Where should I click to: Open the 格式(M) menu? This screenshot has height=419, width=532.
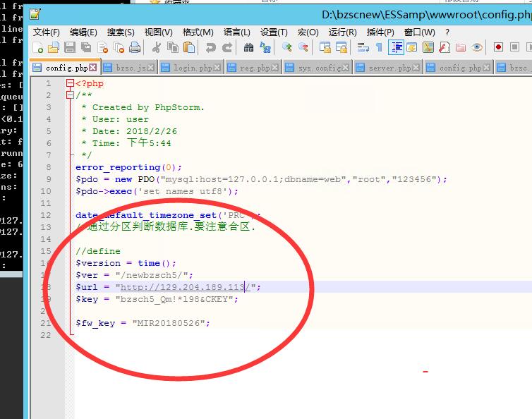tap(198, 32)
